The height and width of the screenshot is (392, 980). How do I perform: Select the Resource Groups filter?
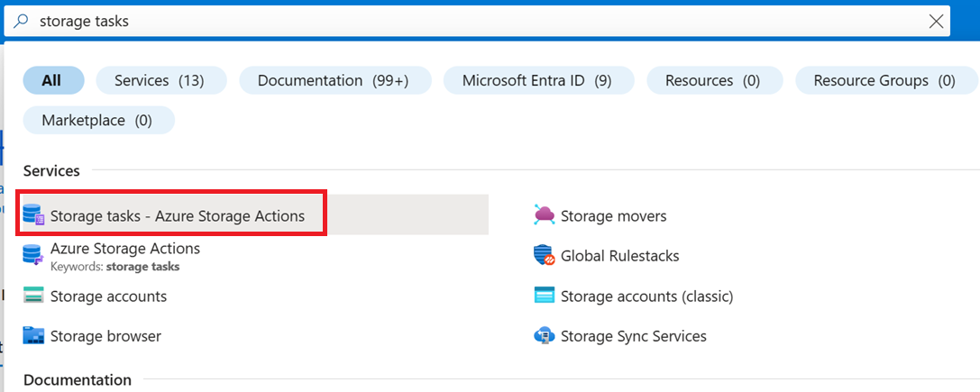pos(884,80)
